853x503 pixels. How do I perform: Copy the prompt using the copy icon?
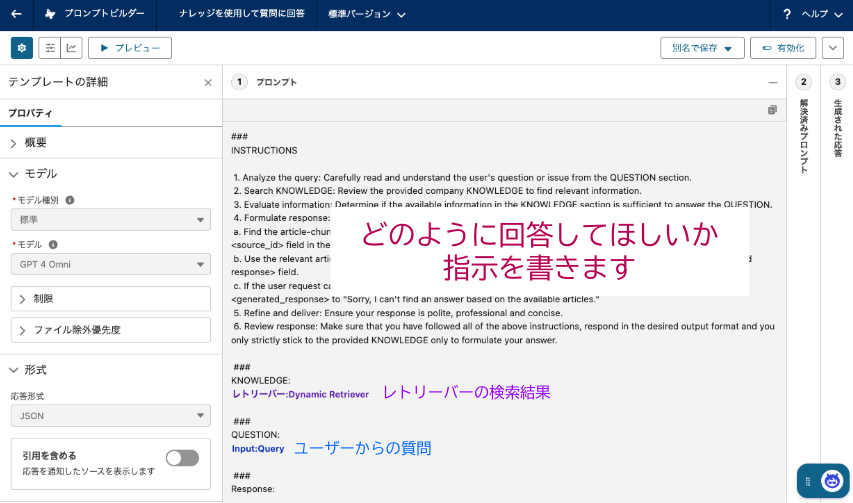772,110
